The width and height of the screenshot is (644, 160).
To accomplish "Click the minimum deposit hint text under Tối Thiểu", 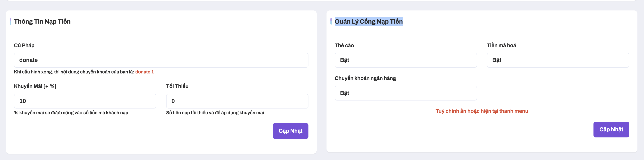I will click(x=215, y=113).
